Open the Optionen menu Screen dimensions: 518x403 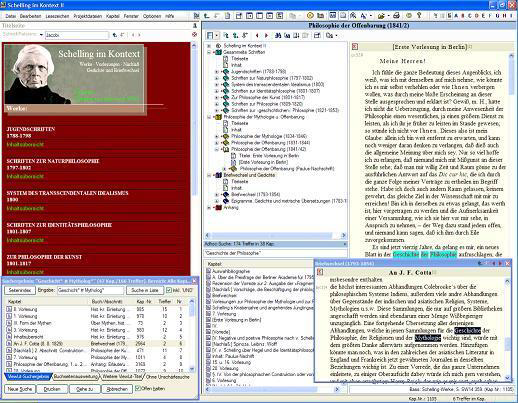(x=152, y=16)
